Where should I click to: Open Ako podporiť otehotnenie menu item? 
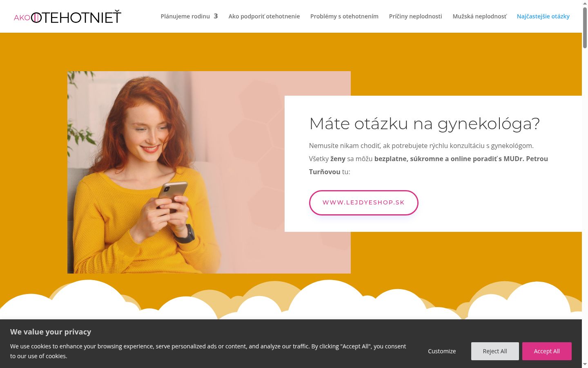[264, 16]
